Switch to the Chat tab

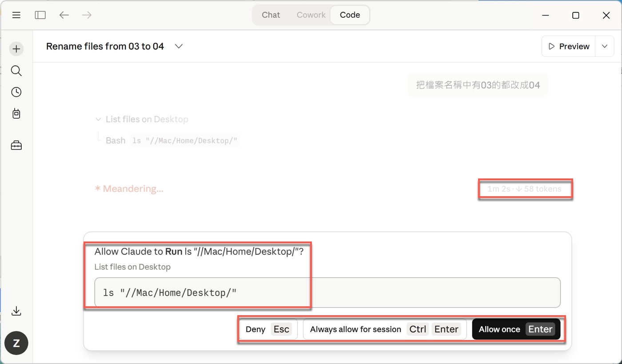(271, 15)
